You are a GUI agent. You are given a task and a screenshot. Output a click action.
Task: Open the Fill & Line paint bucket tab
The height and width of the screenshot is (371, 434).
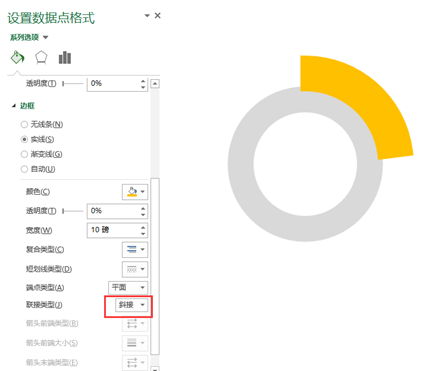pyautogui.click(x=18, y=58)
